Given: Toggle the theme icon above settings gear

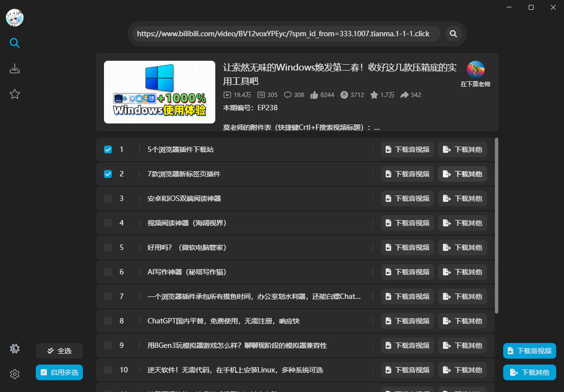Looking at the screenshot, I should click(x=15, y=348).
